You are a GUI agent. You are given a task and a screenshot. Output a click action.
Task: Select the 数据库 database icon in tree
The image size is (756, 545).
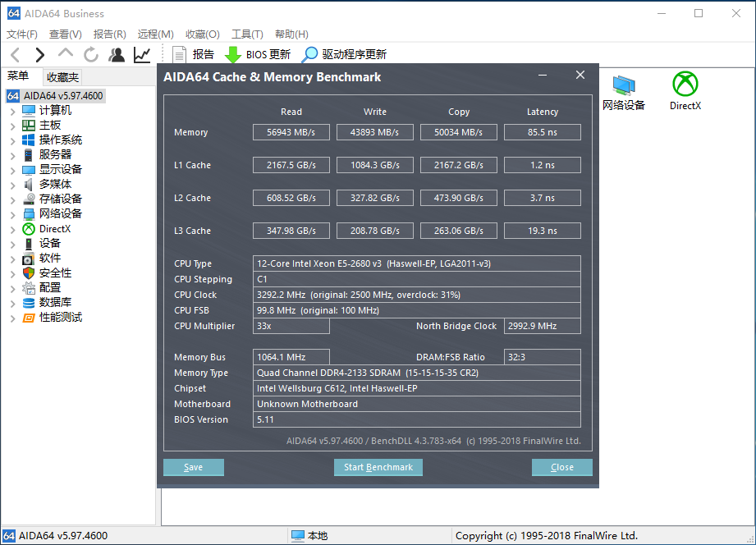29,302
